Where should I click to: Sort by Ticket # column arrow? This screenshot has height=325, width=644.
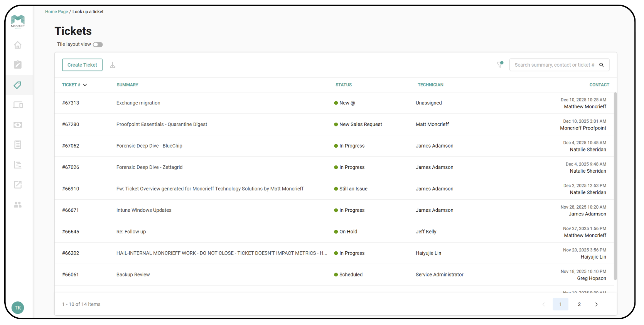85,85
